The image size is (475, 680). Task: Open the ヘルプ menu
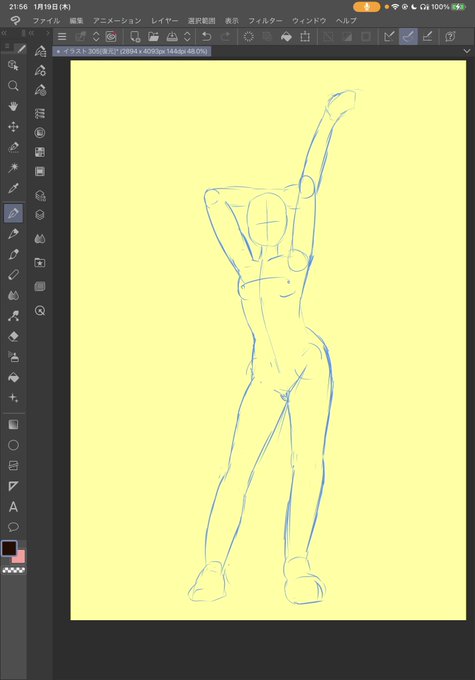coord(346,21)
